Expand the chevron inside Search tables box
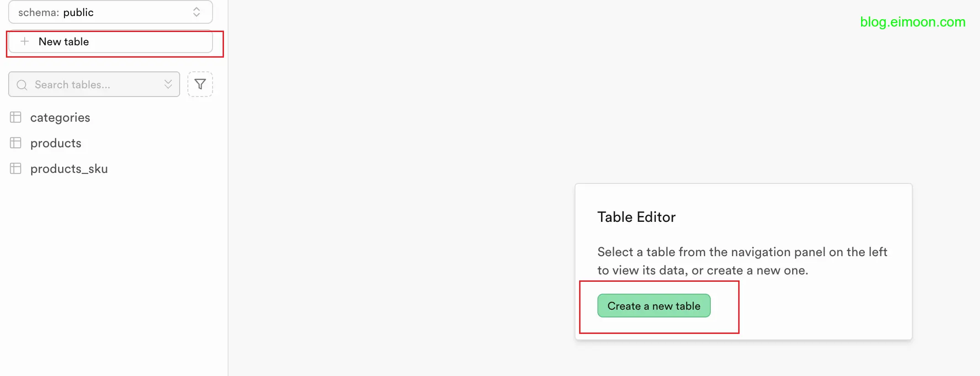 tap(168, 84)
